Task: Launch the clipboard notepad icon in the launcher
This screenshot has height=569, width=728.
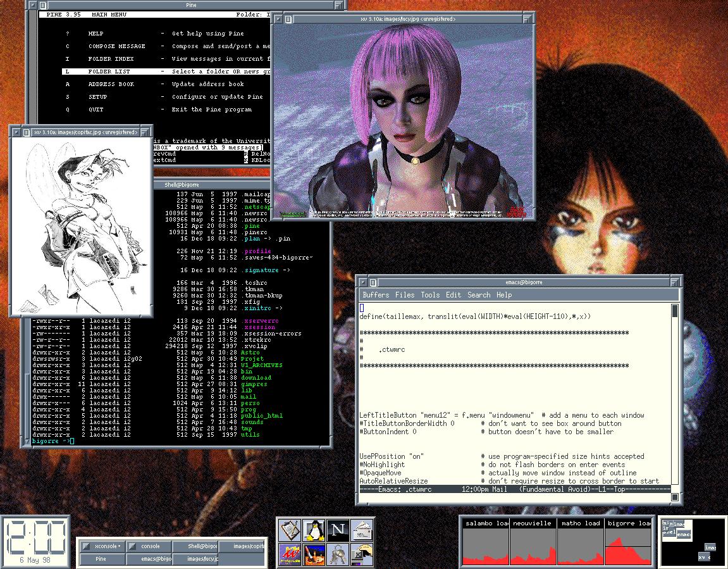Action: coord(290,530)
